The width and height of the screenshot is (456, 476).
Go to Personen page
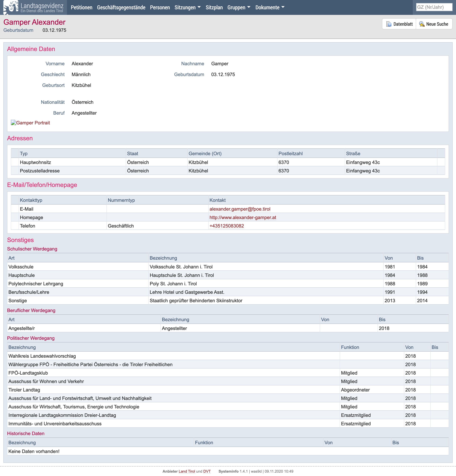(160, 7)
